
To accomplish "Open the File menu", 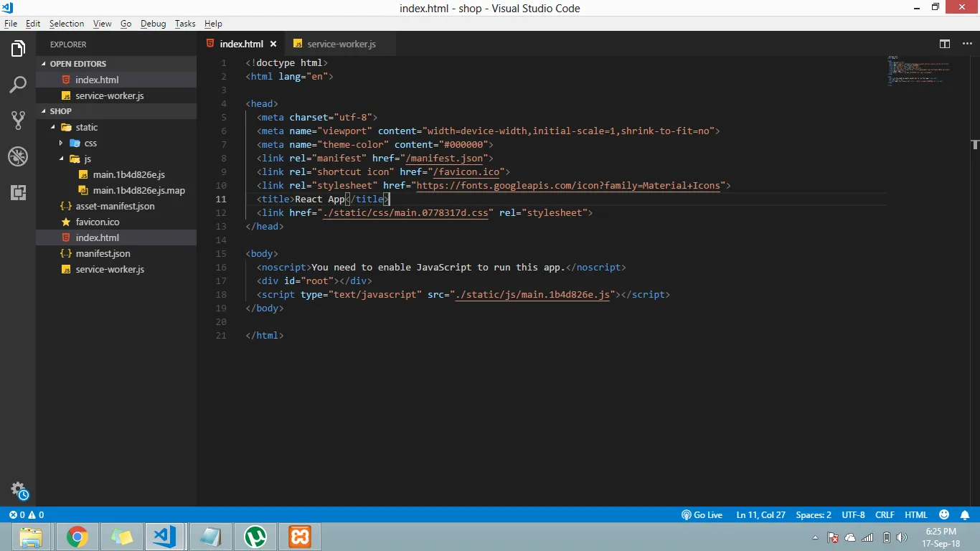I will 11,24.
